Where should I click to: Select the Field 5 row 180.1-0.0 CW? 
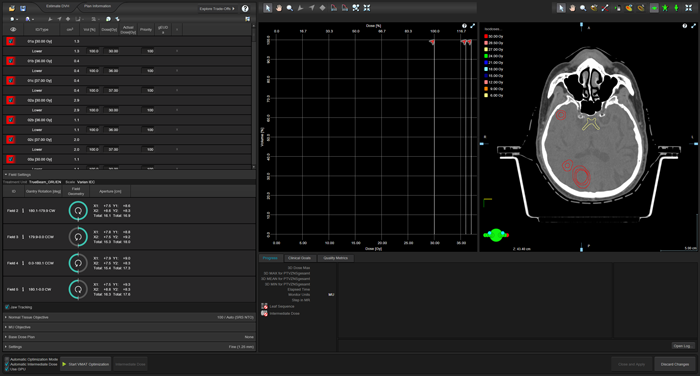(129, 289)
